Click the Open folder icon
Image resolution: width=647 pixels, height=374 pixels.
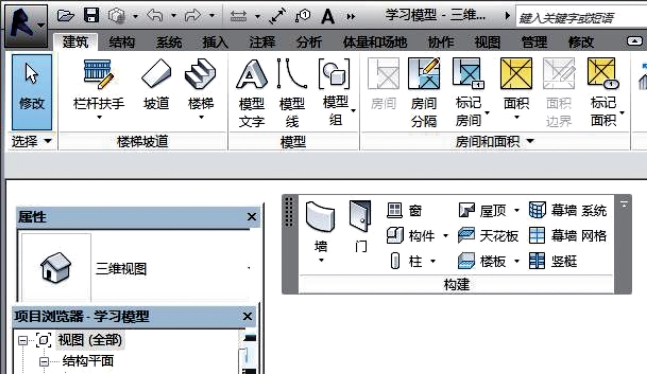(65, 16)
